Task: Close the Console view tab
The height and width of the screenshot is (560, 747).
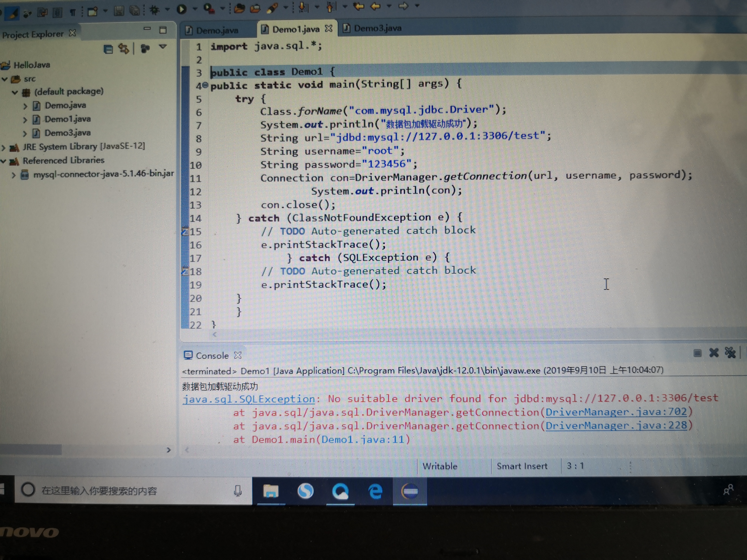Action: pos(238,355)
